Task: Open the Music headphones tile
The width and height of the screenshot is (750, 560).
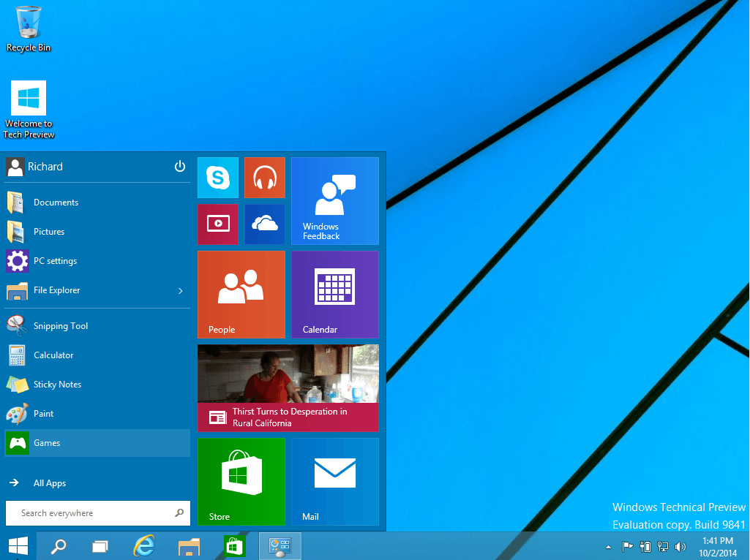Action: 264,177
